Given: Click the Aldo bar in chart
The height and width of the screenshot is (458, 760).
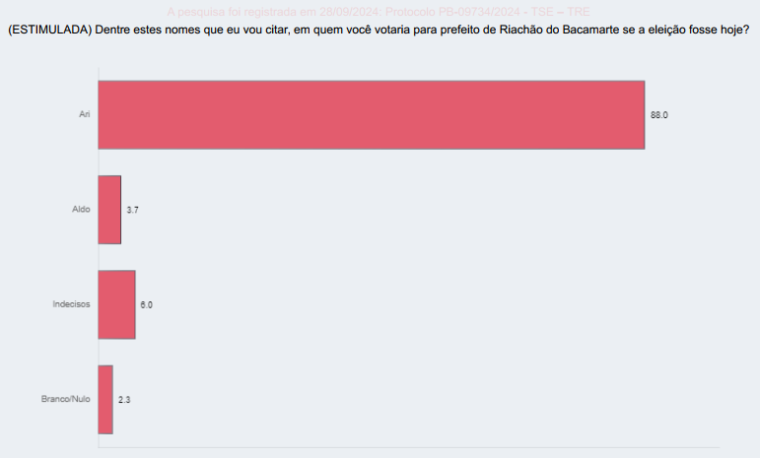Looking at the screenshot, I should (110, 209).
